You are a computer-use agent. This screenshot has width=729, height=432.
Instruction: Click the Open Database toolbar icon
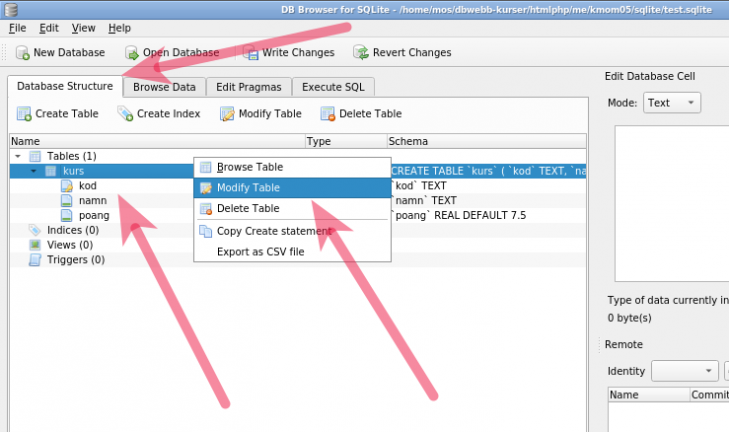coord(132,53)
